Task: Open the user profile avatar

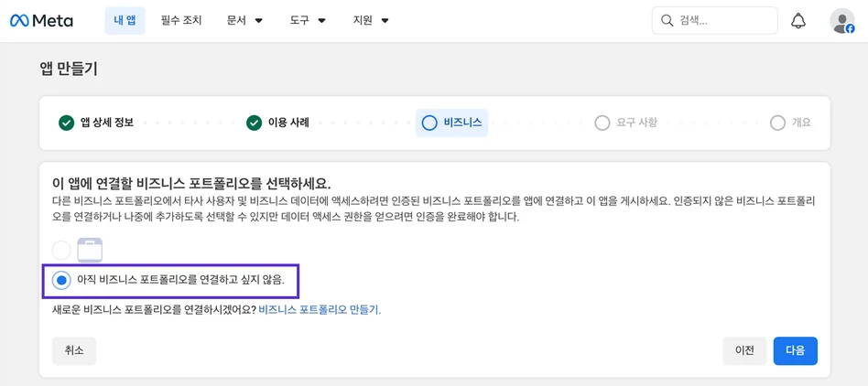Action: 842,21
